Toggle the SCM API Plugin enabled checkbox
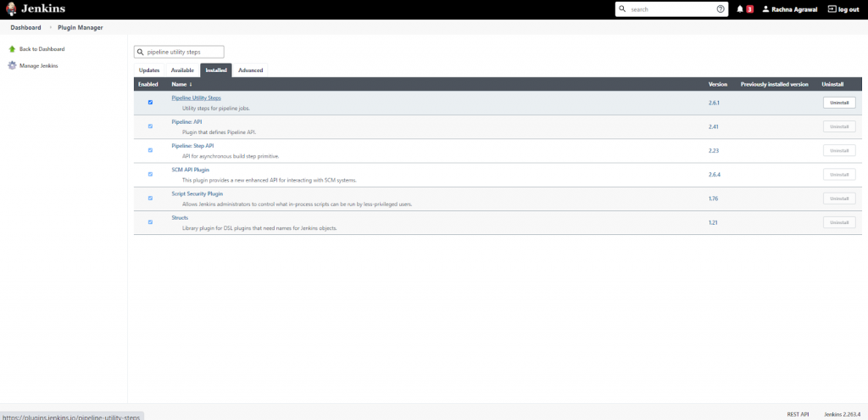868x420 pixels. click(150, 174)
